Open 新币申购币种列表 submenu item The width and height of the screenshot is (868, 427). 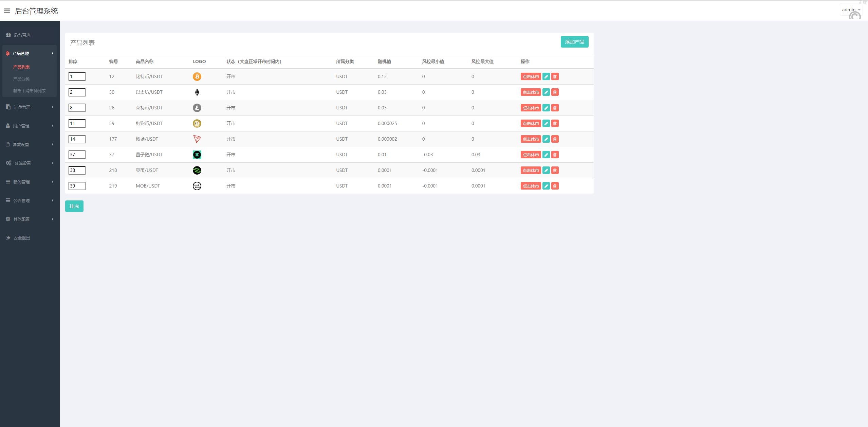30,91
